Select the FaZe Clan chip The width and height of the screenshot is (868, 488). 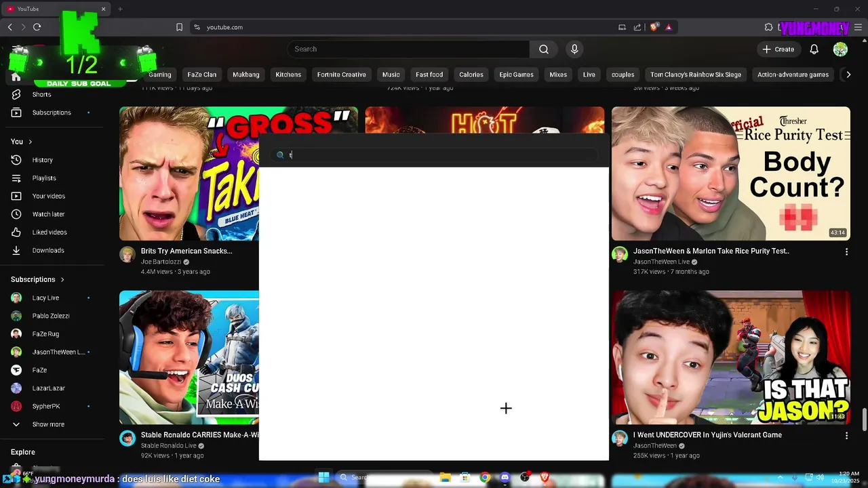(202, 75)
